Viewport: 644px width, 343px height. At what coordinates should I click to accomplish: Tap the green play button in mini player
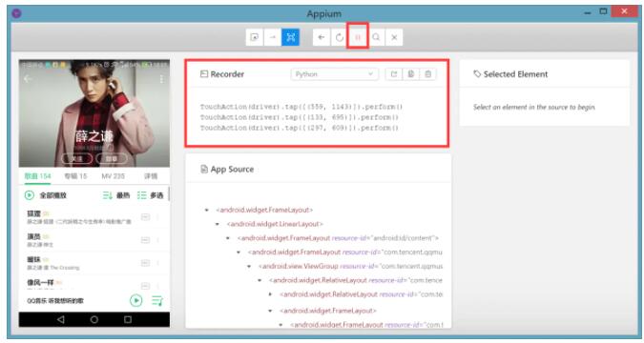[x=136, y=301]
